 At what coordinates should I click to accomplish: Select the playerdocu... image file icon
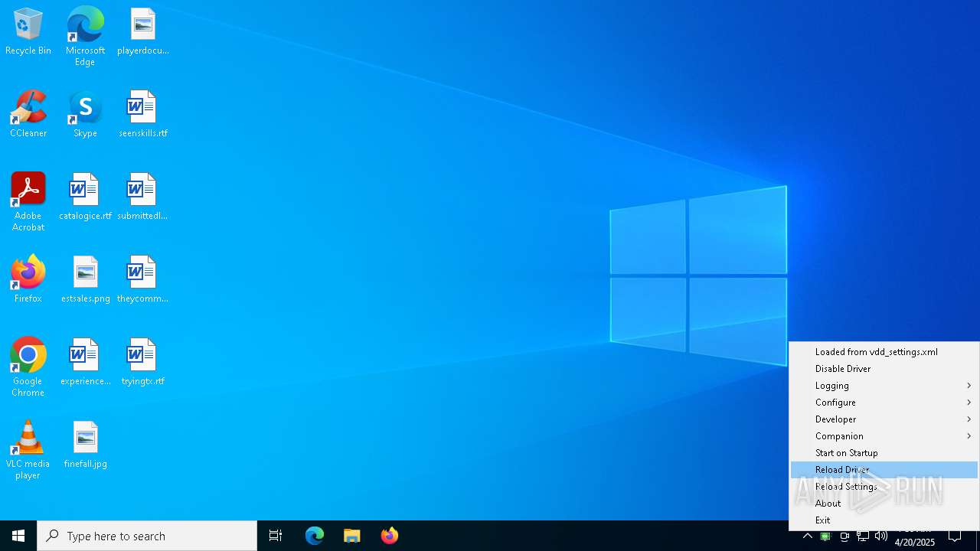point(142,32)
